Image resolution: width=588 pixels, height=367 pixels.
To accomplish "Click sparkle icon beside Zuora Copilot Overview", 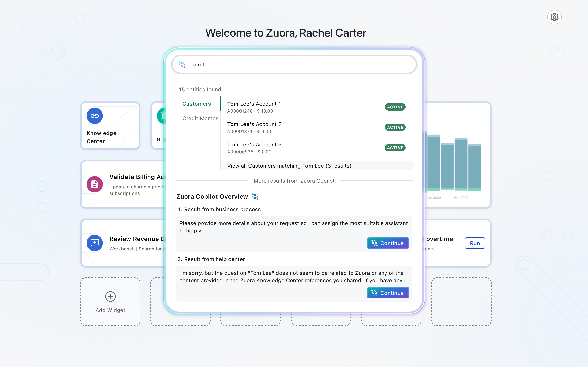I will [255, 196].
